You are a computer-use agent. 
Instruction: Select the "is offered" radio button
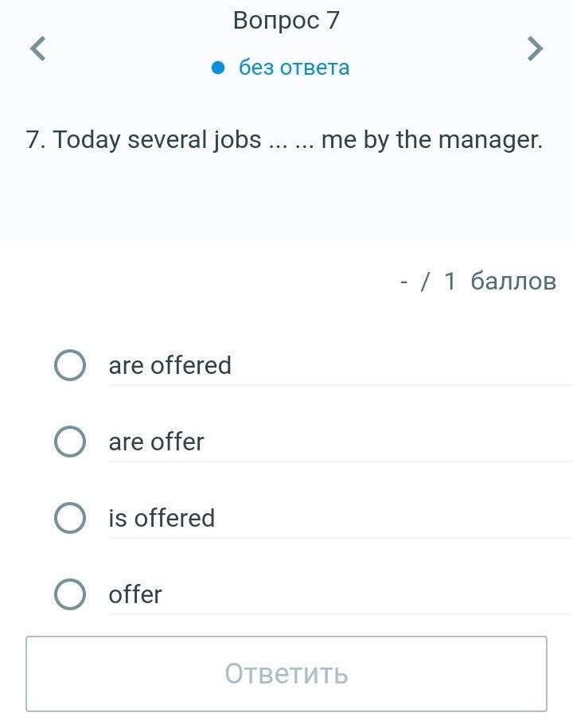(70, 518)
